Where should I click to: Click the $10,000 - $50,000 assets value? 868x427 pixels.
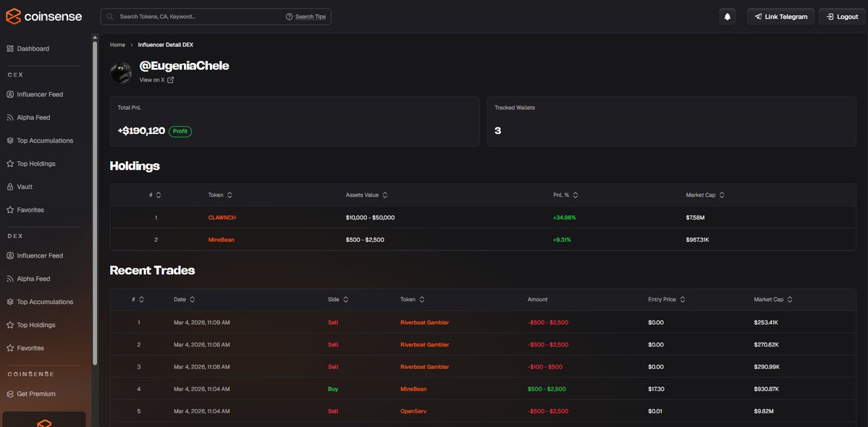(x=371, y=217)
